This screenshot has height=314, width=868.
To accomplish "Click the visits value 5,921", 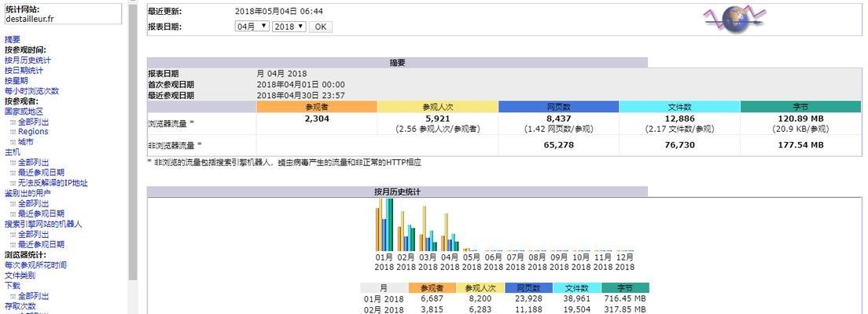I will tap(438, 119).
